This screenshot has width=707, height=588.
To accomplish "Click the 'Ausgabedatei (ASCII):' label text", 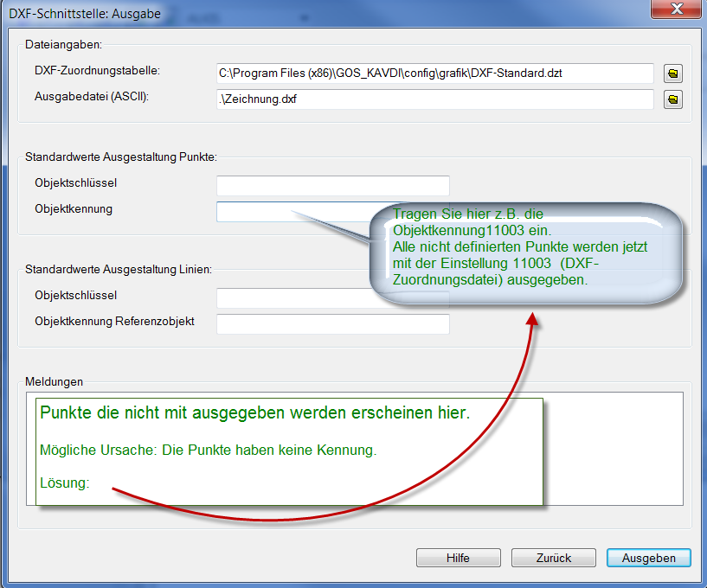I will pyautogui.click(x=92, y=96).
